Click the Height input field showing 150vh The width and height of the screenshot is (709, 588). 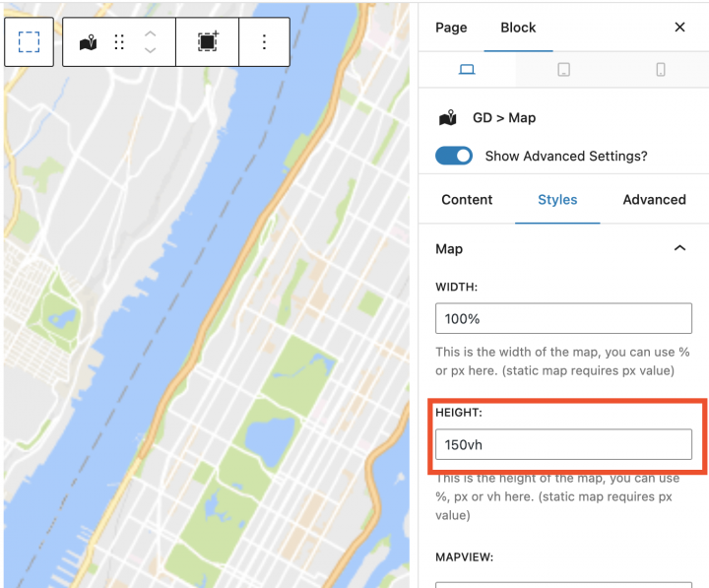(x=563, y=444)
